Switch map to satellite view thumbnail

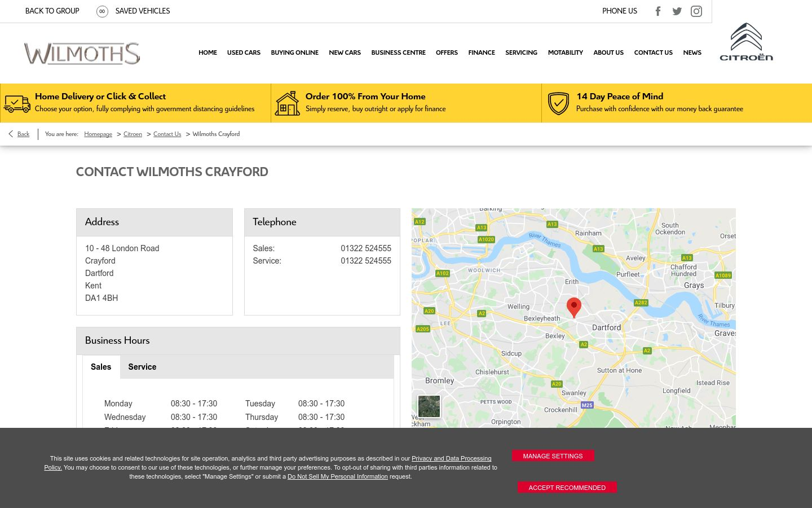[429, 406]
